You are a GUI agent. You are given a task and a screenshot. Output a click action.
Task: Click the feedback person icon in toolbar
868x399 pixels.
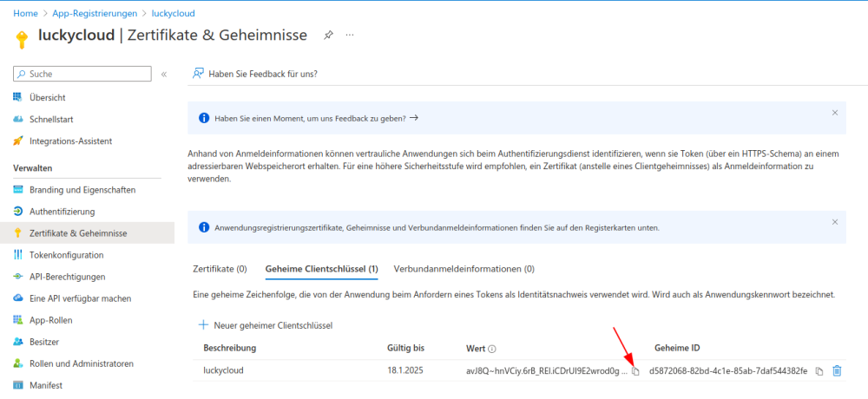click(x=198, y=74)
